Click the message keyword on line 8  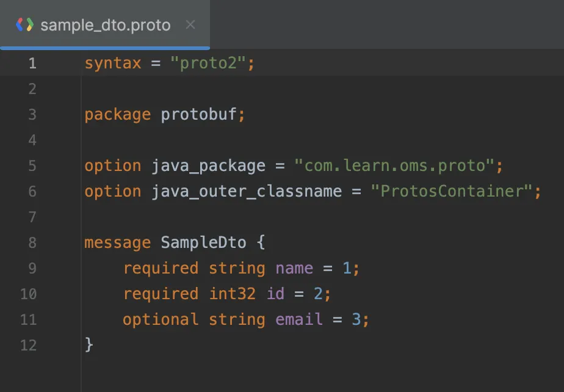point(117,242)
